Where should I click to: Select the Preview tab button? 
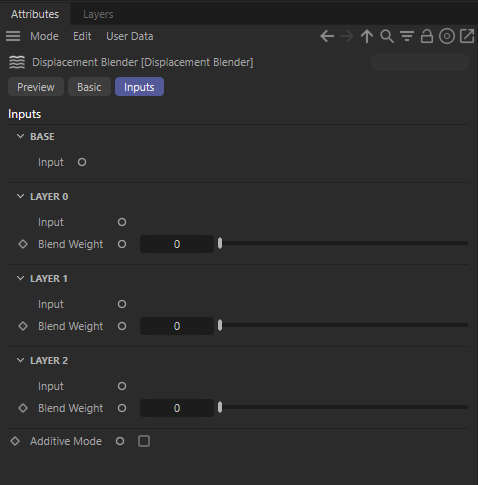coord(36,87)
